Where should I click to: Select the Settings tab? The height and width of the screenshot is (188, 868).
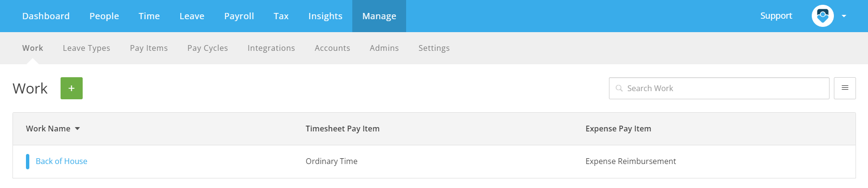(434, 48)
